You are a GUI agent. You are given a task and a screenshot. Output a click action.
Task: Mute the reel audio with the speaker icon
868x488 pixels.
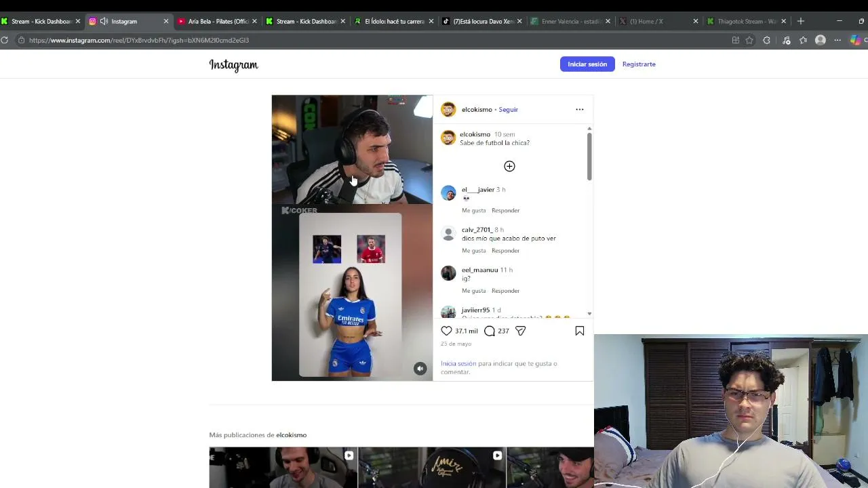(420, 368)
